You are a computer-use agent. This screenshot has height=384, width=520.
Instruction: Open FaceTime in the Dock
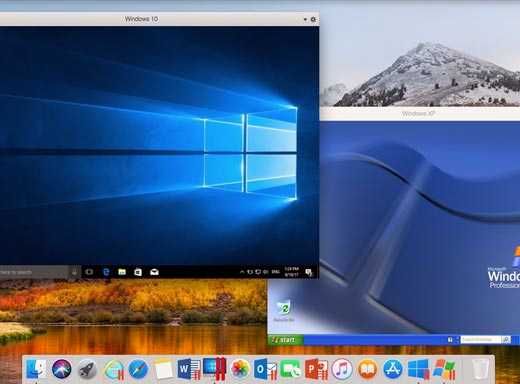[x=290, y=369]
